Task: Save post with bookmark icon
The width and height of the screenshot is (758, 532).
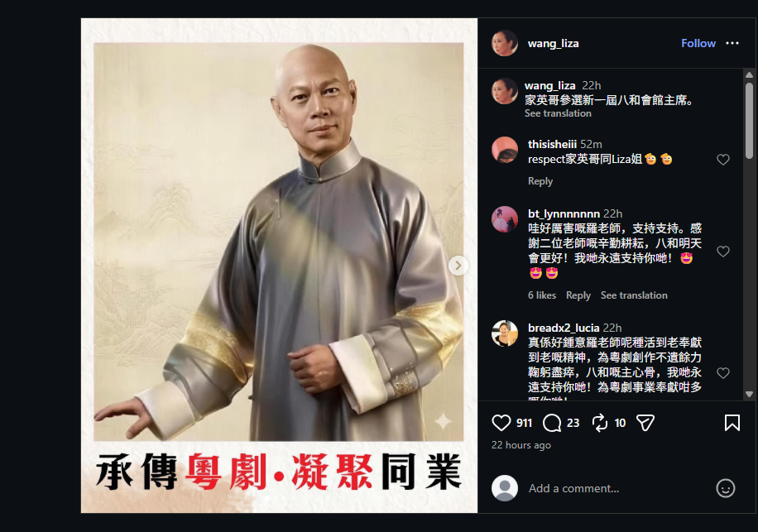Action: click(732, 423)
